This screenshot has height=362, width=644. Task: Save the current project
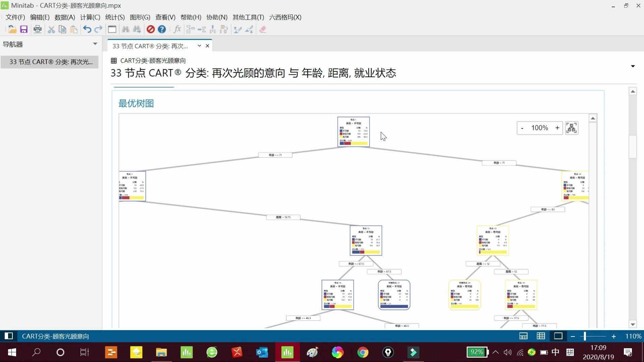coord(23,29)
